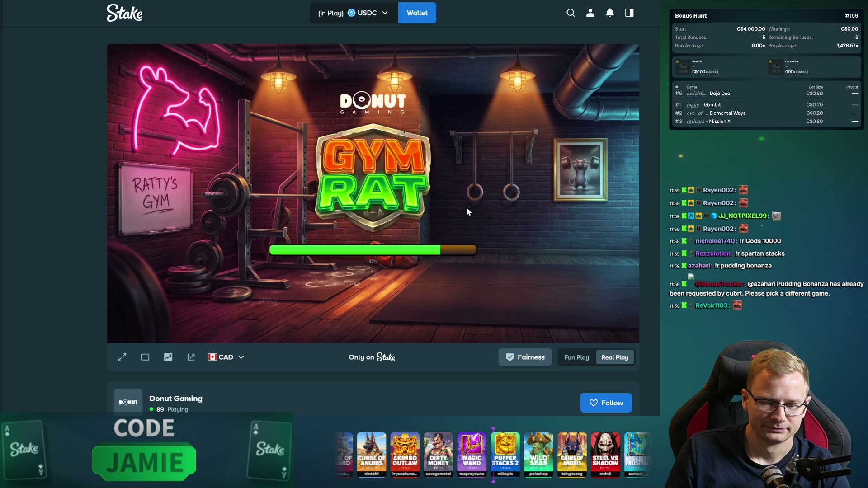Open the CAD display currency dropdown
The height and width of the screenshot is (488, 868).
[x=226, y=357]
